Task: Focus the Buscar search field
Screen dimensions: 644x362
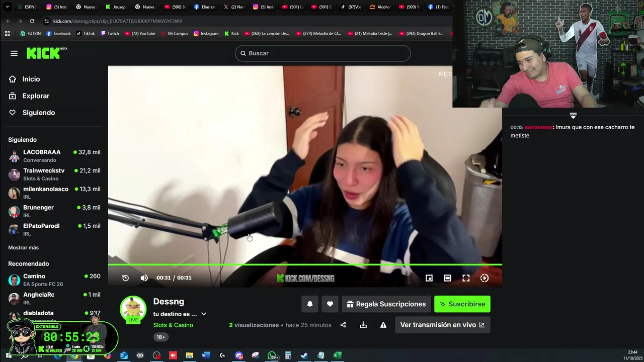Action: [x=323, y=53]
